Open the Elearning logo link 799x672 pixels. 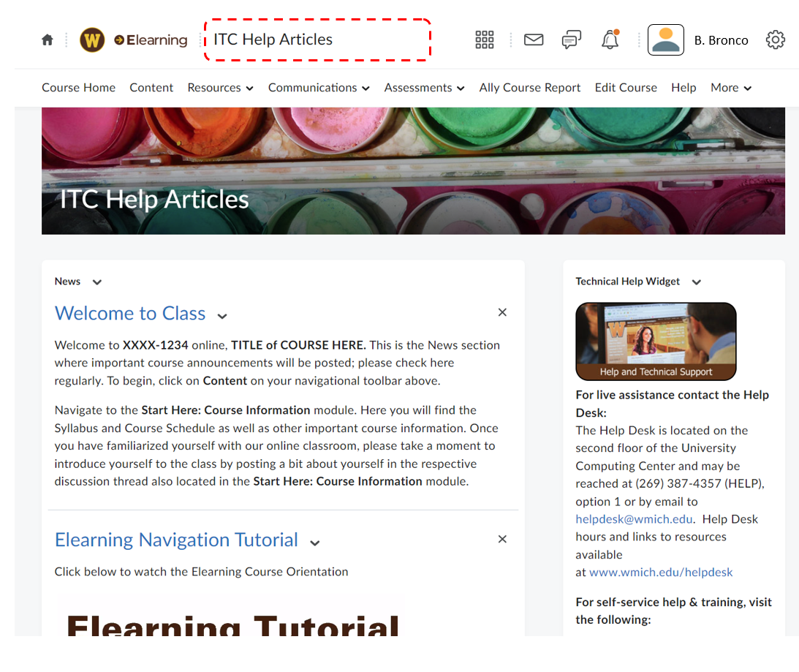(150, 40)
